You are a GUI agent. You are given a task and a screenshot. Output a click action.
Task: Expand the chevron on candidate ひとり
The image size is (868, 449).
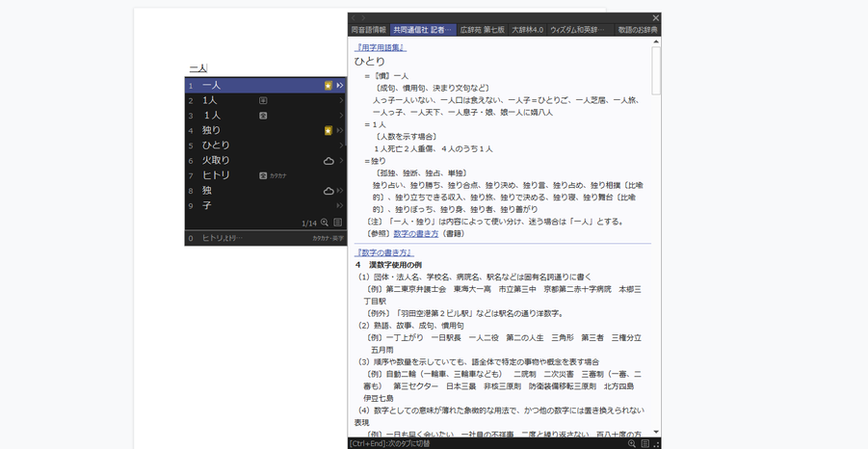point(340,145)
